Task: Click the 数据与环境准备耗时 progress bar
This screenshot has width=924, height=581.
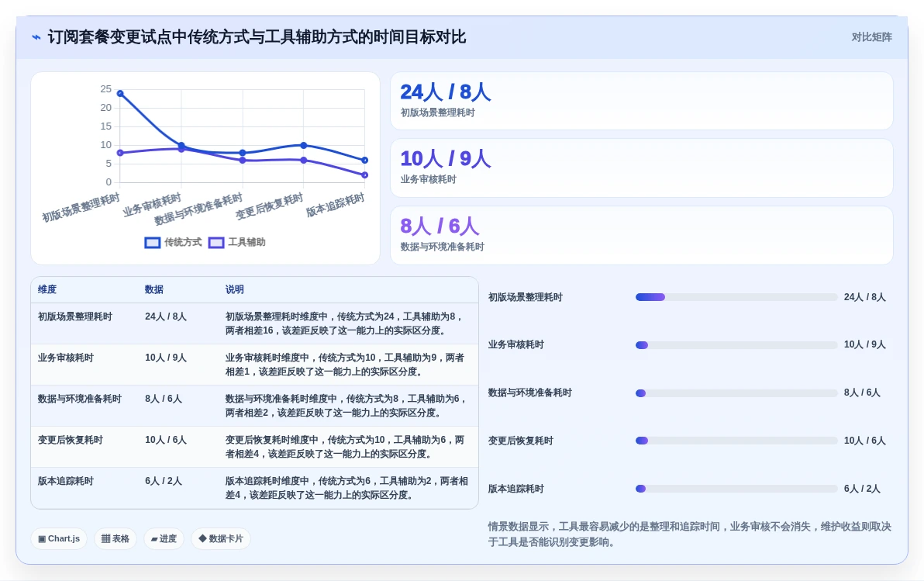Action: (736, 393)
